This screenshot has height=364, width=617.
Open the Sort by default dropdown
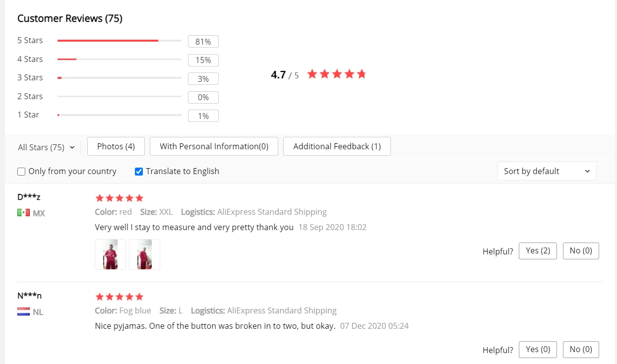click(547, 171)
